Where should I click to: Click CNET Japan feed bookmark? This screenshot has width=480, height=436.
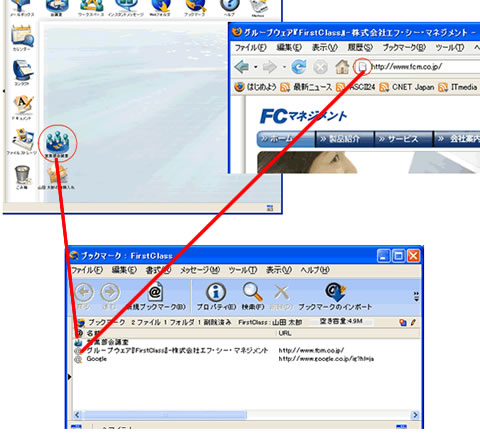pyautogui.click(x=407, y=87)
